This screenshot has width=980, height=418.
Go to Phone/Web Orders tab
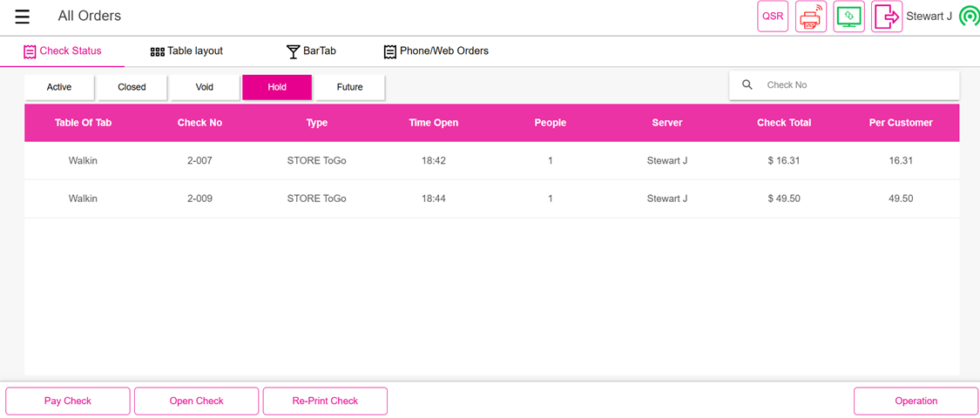[x=436, y=51]
